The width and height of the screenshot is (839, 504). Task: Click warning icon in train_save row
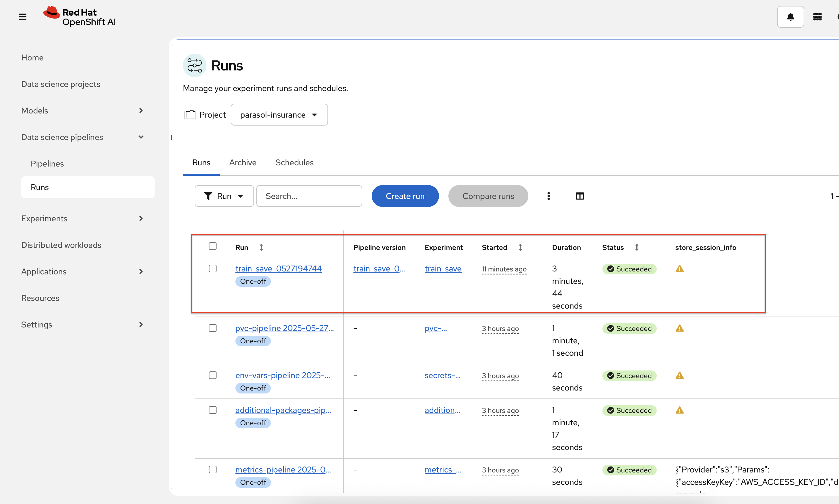(679, 269)
